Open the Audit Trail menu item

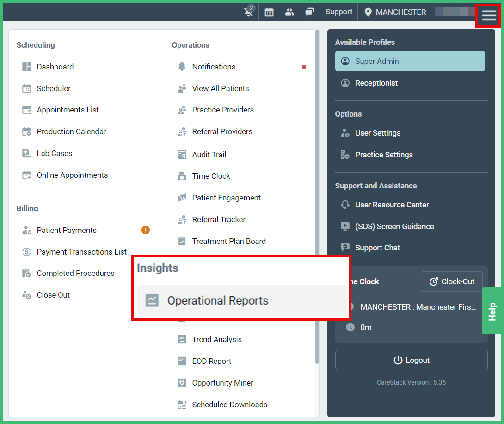pos(209,155)
